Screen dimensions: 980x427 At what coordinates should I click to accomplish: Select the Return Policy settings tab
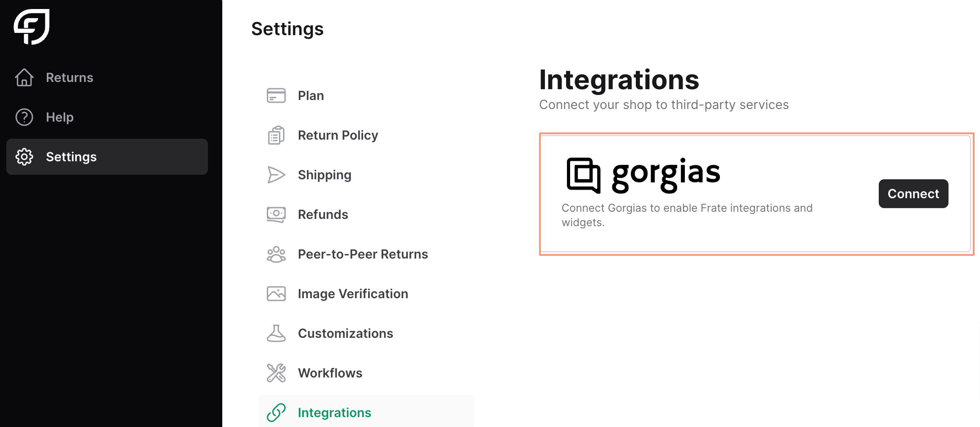tap(337, 135)
